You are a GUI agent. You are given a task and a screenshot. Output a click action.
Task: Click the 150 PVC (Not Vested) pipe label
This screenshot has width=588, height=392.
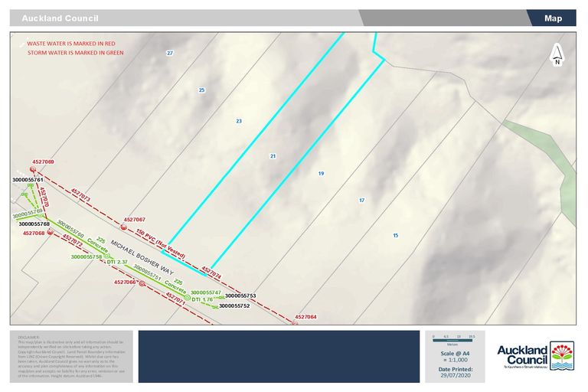click(161, 237)
